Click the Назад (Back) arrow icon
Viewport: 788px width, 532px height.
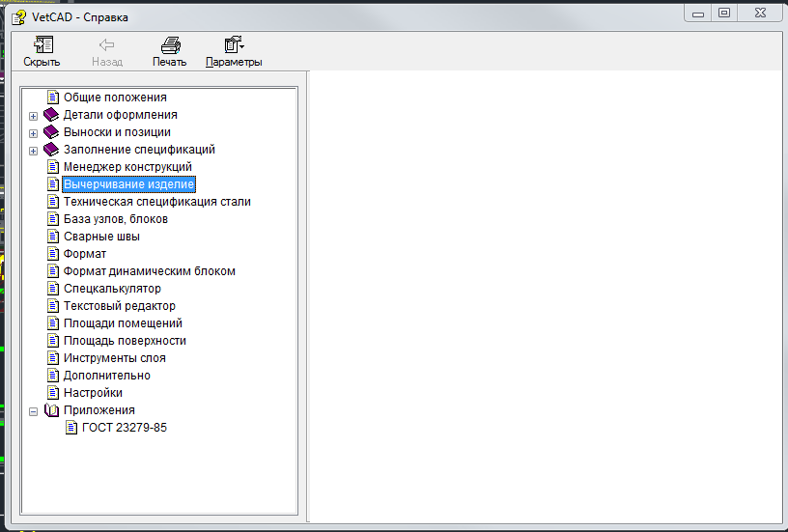pos(106,45)
